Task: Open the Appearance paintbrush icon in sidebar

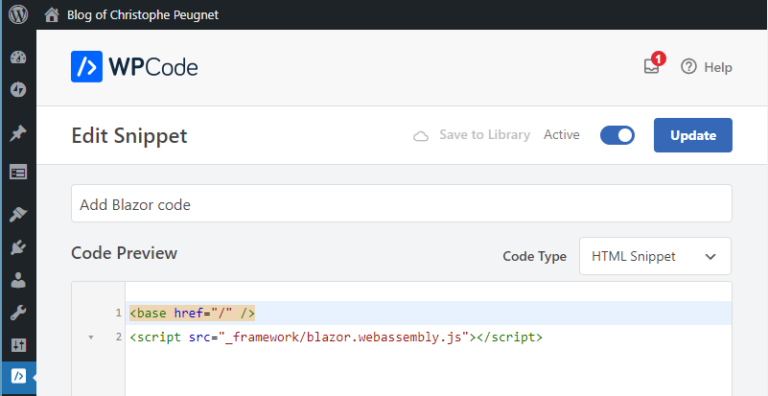Action: point(18,215)
